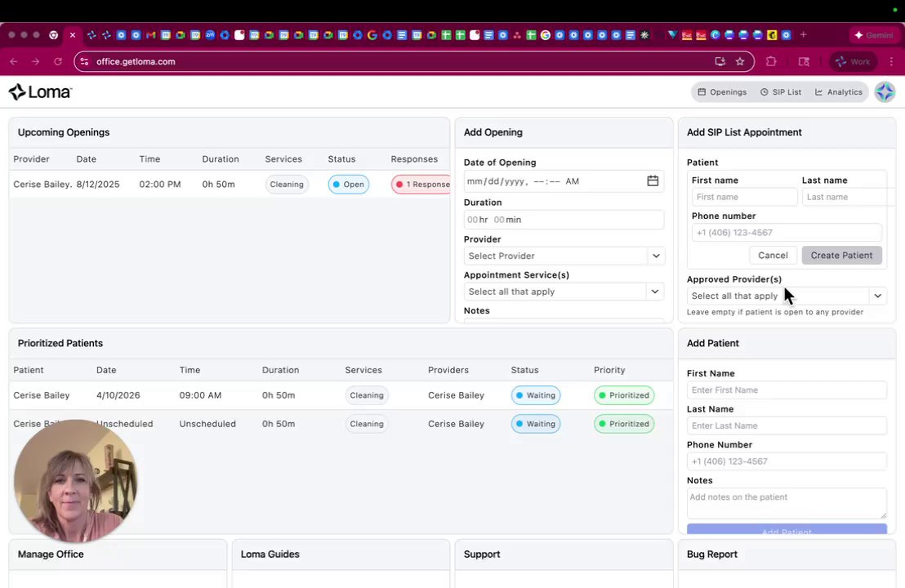Open a new browser tab

(804, 35)
